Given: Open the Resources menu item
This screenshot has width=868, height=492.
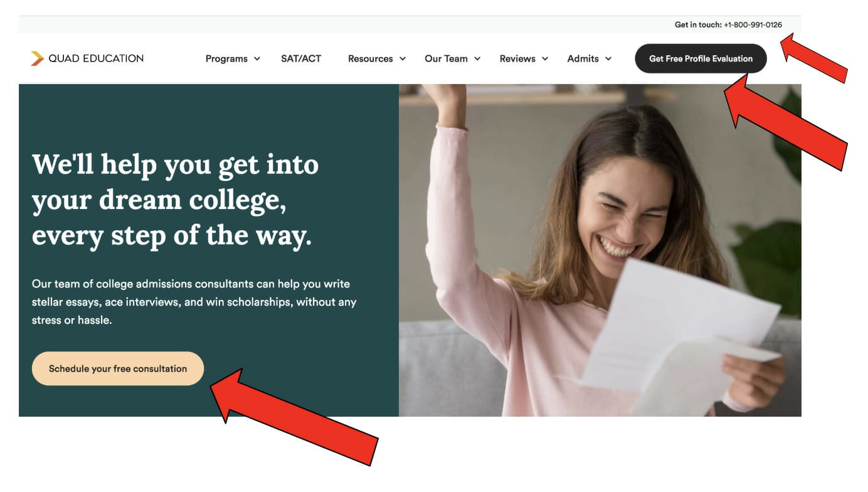Looking at the screenshot, I should click(x=370, y=58).
